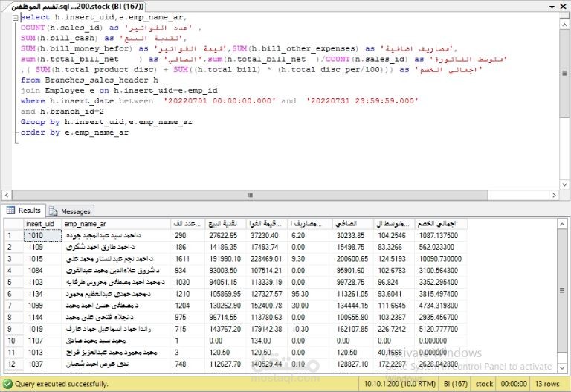Click the date '20220701 00:00:00.000' in query
Image resolution: width=571 pixels, height=392 pixels.
tap(219, 101)
